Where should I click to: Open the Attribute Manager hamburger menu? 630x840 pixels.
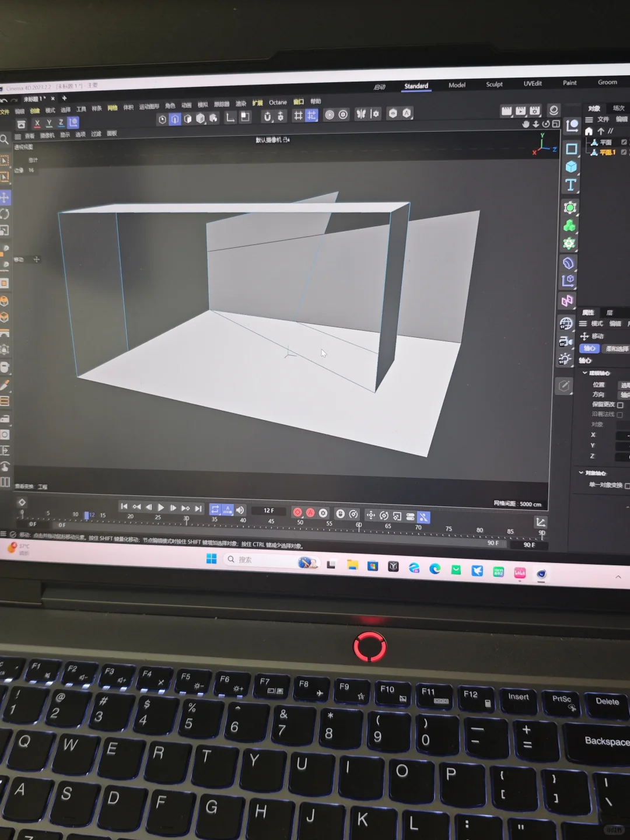pos(583,323)
